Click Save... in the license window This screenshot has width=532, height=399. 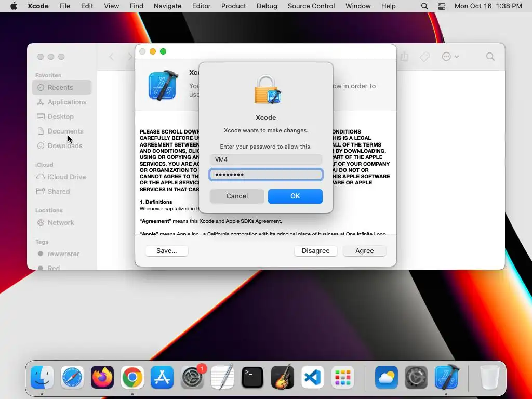click(x=167, y=251)
